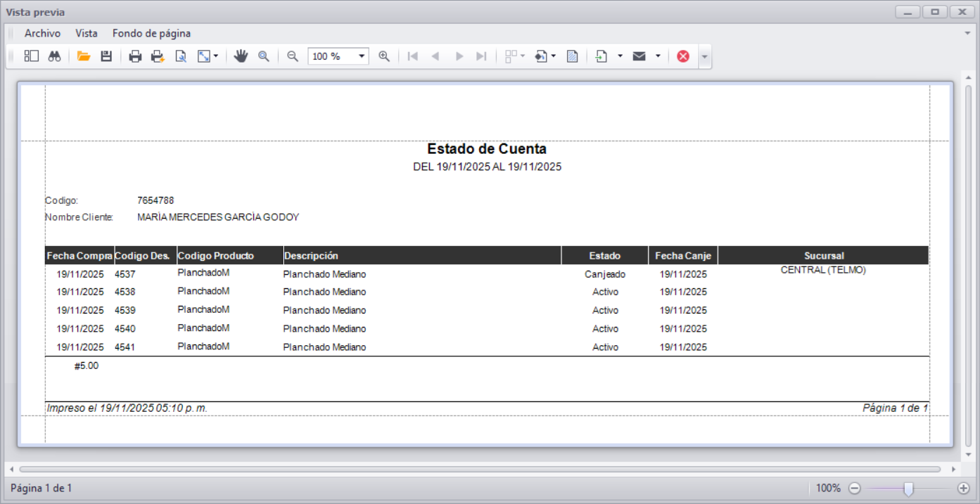Image resolution: width=980 pixels, height=504 pixels.
Task: Open the Archivo menu
Action: [x=42, y=33]
